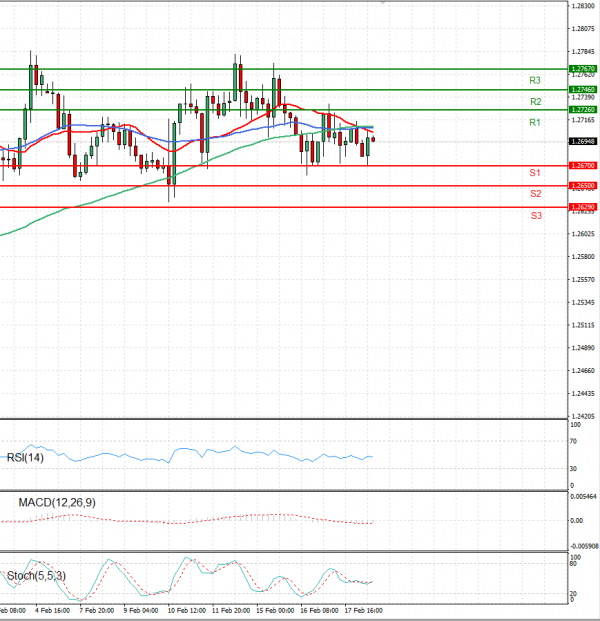600x621 pixels.
Task: Click the 1.24205 price axis value
Action: point(583,416)
